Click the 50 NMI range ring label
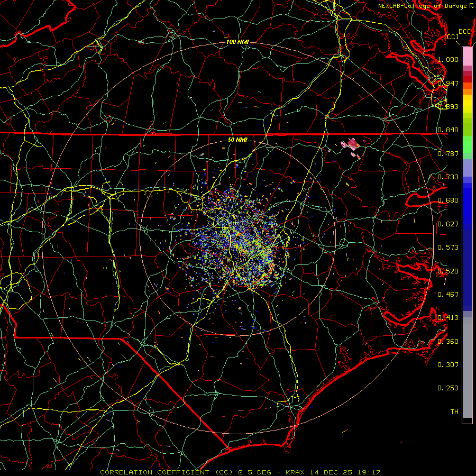 click(237, 140)
